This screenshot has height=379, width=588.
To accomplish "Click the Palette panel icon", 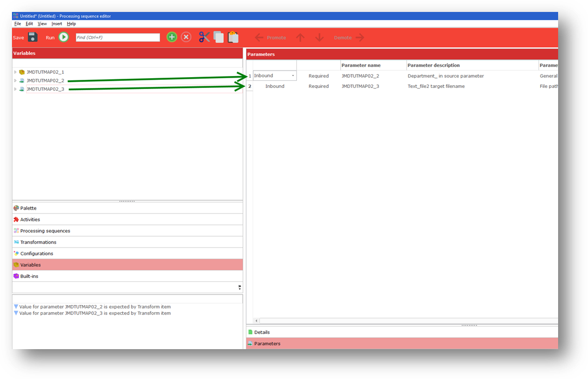I will (16, 208).
